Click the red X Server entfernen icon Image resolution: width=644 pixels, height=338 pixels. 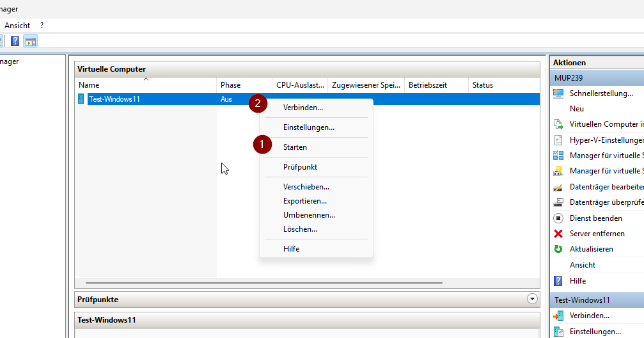point(558,234)
